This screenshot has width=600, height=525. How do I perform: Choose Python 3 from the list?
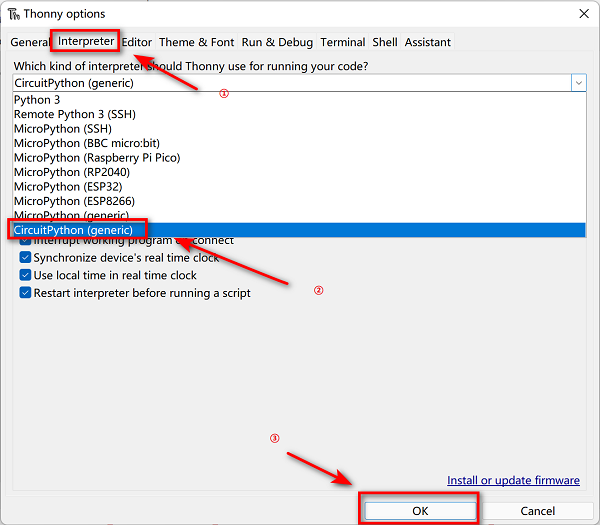tap(299, 100)
